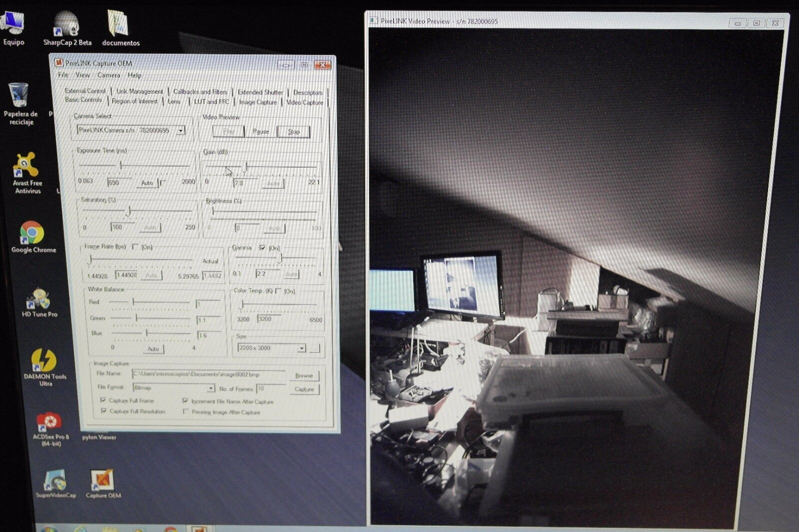Open the File menu

point(63,75)
